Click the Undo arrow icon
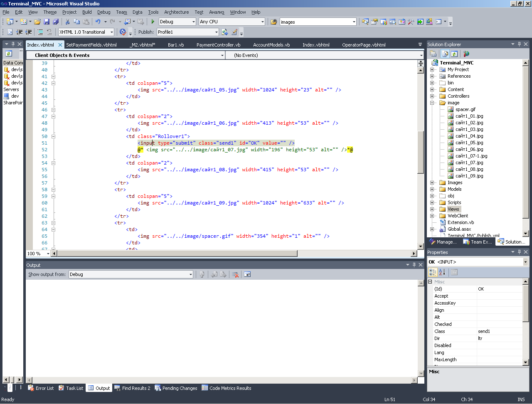 [x=98, y=22]
